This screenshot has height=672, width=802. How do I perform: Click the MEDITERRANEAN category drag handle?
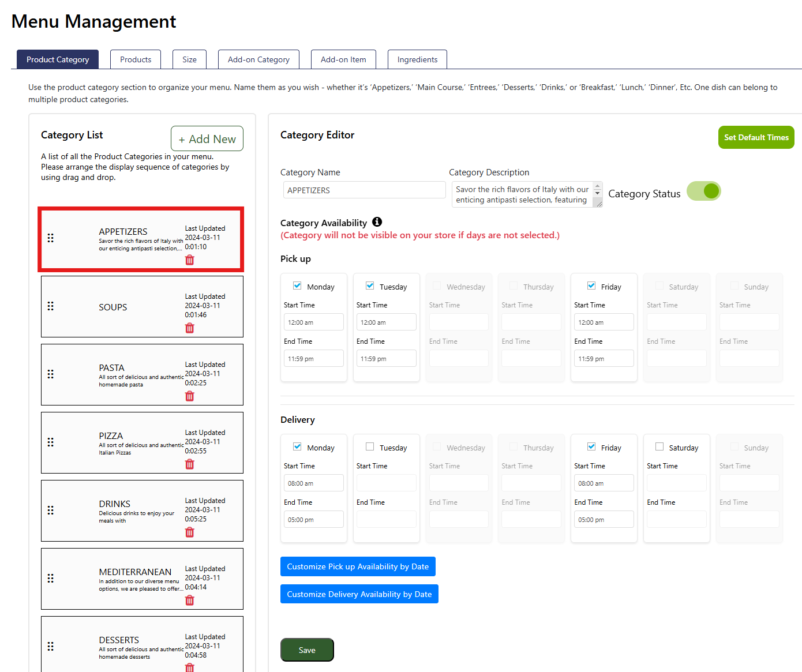[x=51, y=579]
